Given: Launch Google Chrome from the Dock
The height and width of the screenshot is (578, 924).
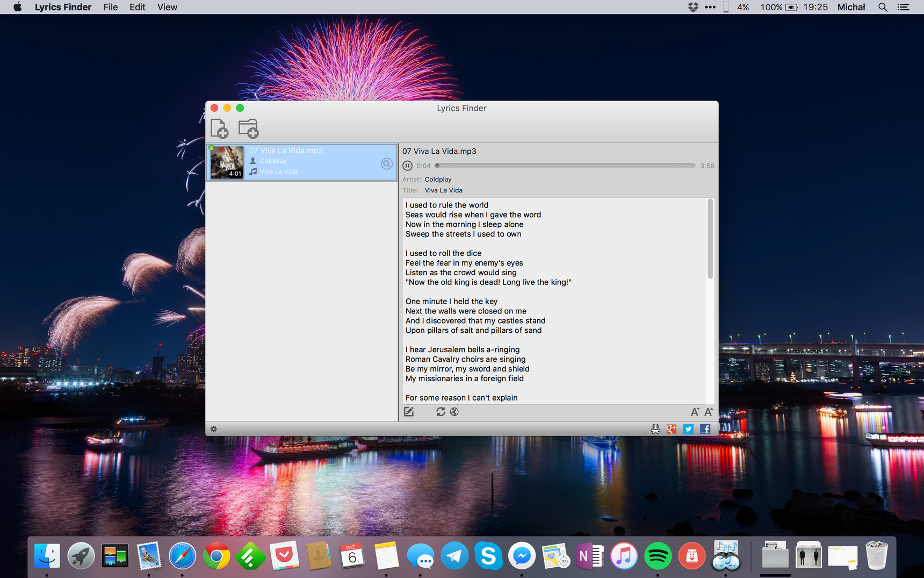Looking at the screenshot, I should [x=216, y=556].
